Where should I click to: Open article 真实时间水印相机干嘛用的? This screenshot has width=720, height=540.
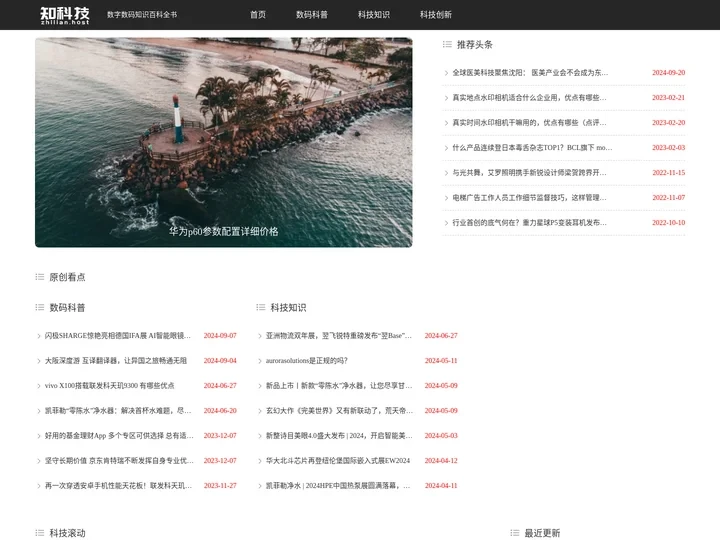coord(529,123)
